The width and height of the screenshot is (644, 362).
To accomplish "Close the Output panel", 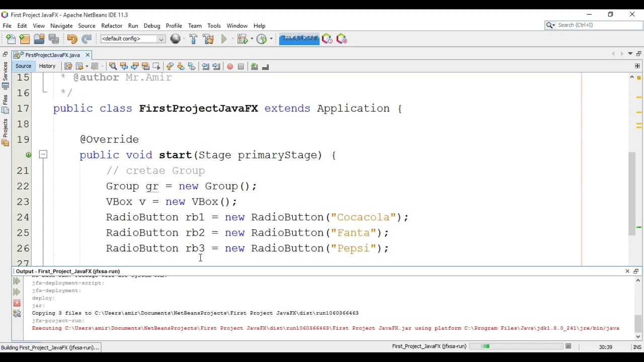I will pos(627,271).
